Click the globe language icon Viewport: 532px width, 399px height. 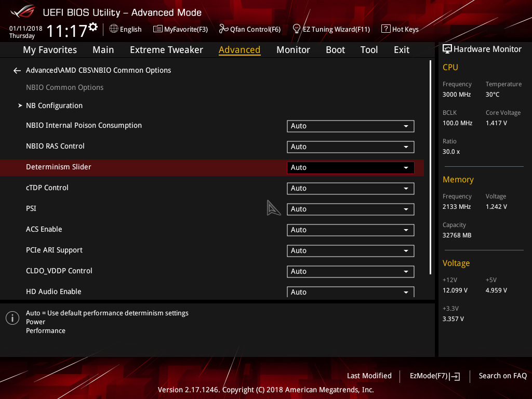point(114,29)
